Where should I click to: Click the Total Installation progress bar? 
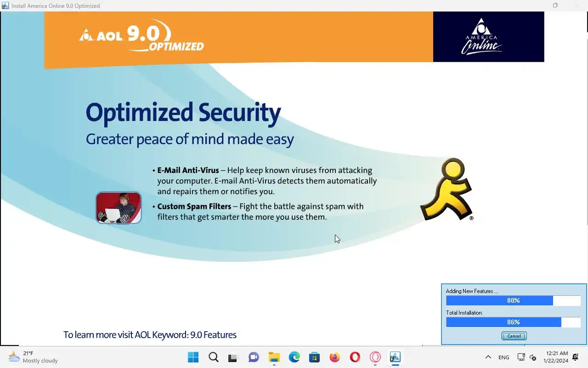pos(513,322)
